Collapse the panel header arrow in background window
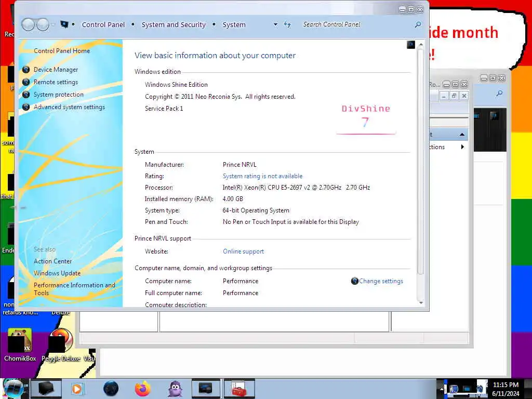The width and height of the screenshot is (532, 399). tap(462, 135)
